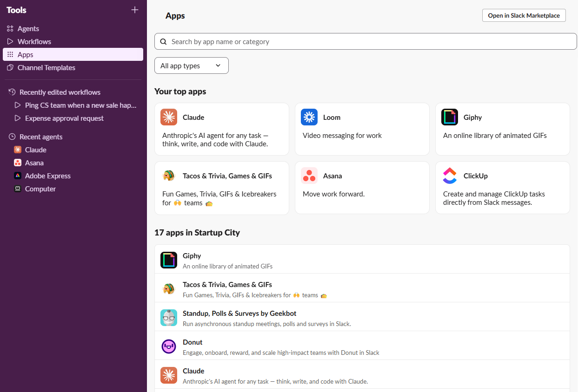This screenshot has height=392, width=578.
Task: Click Open in Slack Marketplace button
Action: tap(524, 15)
